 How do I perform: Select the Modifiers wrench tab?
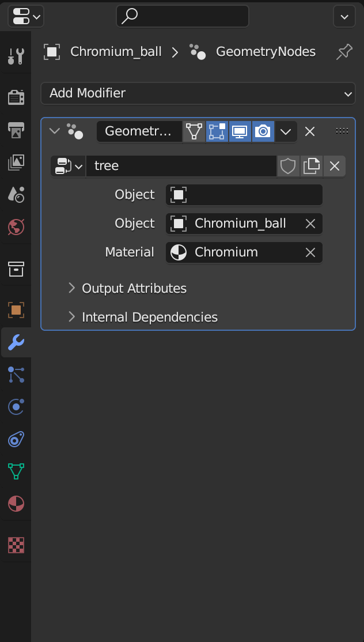pos(16,342)
